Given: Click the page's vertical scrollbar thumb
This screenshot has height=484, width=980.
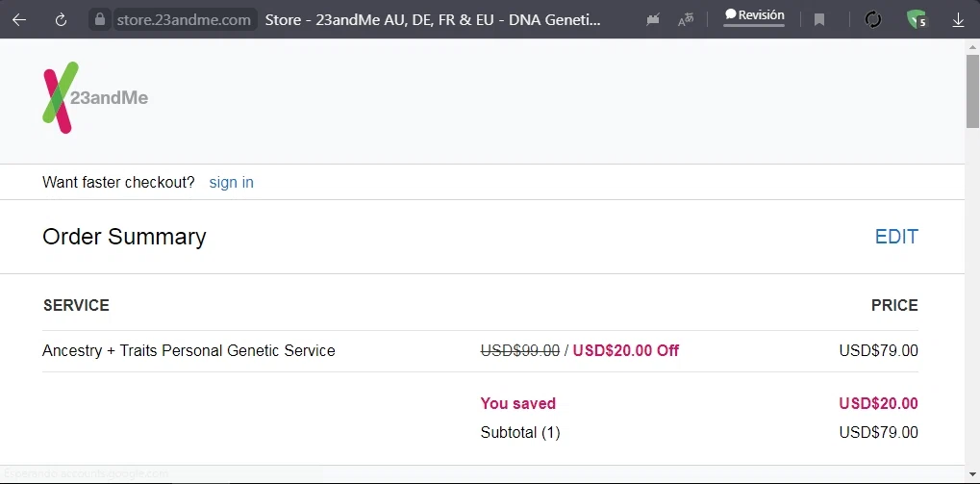Looking at the screenshot, I should (972, 91).
